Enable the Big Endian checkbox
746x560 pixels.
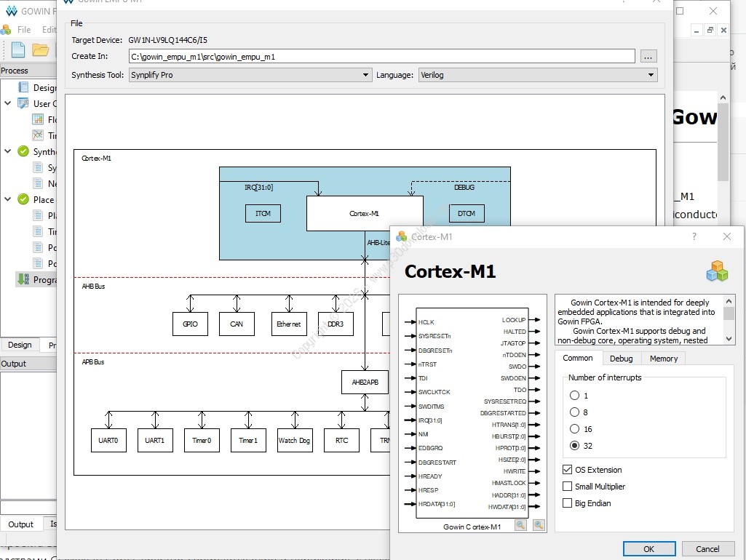567,503
